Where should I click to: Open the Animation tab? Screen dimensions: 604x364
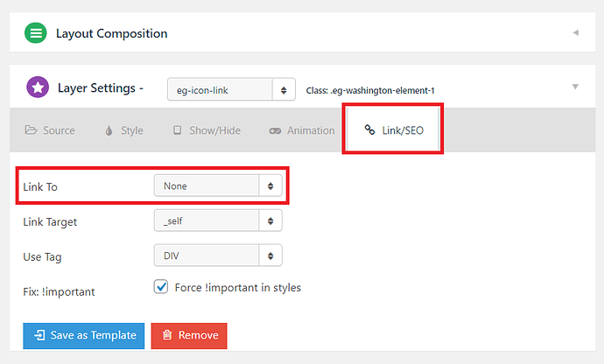click(x=302, y=130)
